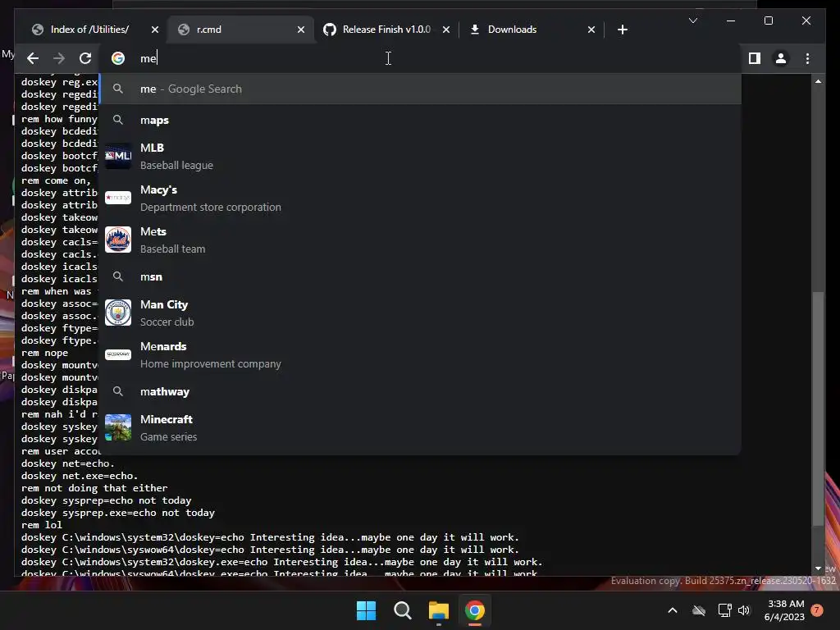
Task: Close the r.cmd tab
Action: tap(301, 30)
